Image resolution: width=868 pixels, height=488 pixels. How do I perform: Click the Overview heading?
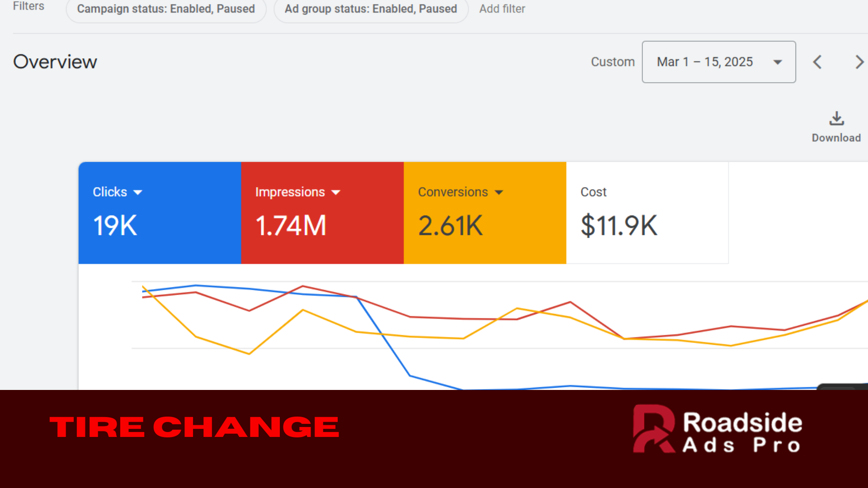[55, 62]
